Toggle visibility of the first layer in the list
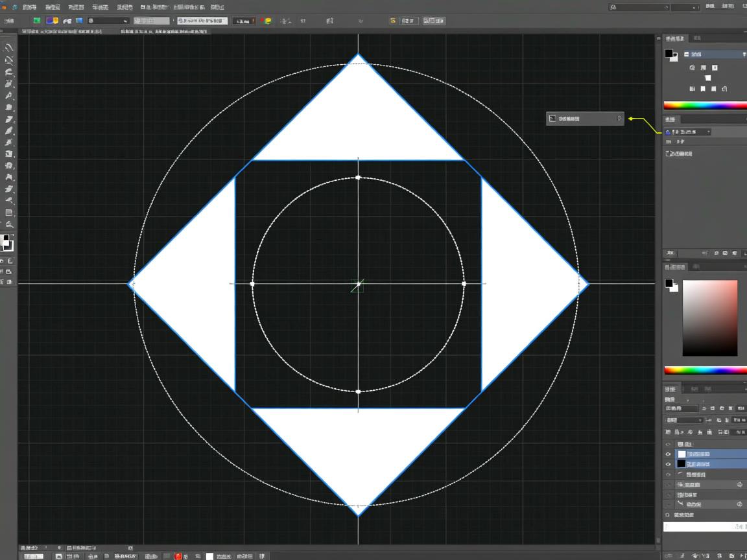This screenshot has height=560, width=747. (668, 445)
